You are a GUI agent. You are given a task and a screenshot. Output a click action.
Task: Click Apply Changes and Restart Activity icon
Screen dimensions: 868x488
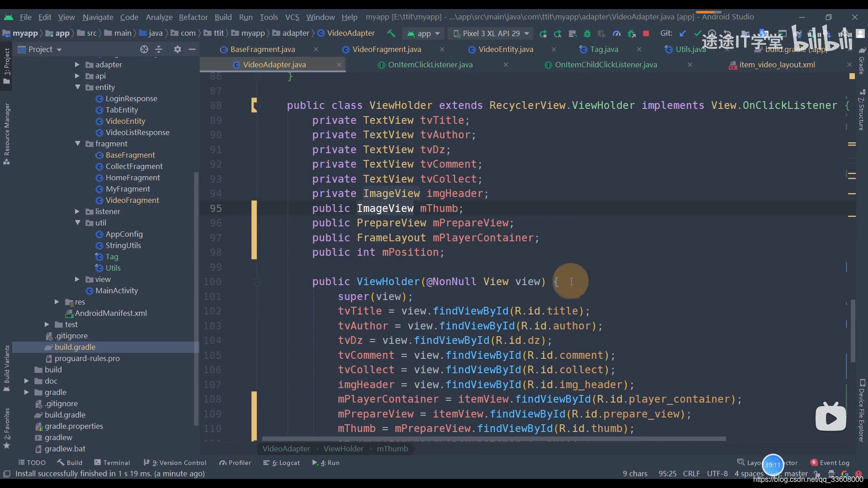[558, 33]
